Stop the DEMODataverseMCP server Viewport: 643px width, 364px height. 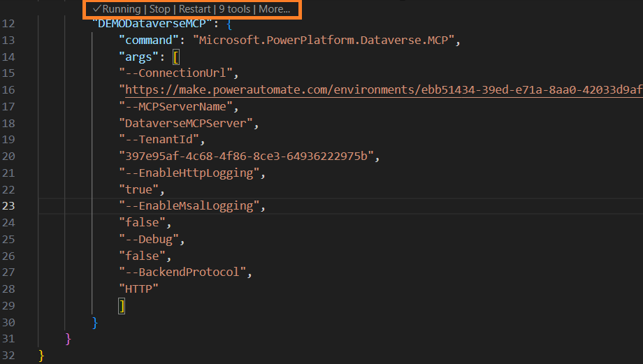tap(159, 10)
